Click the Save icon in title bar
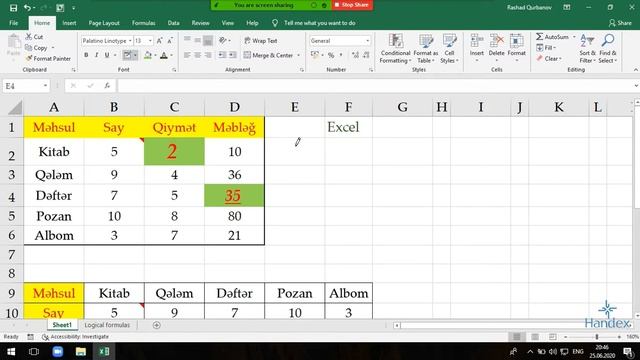The width and height of the screenshot is (640, 360). pos(13,7)
